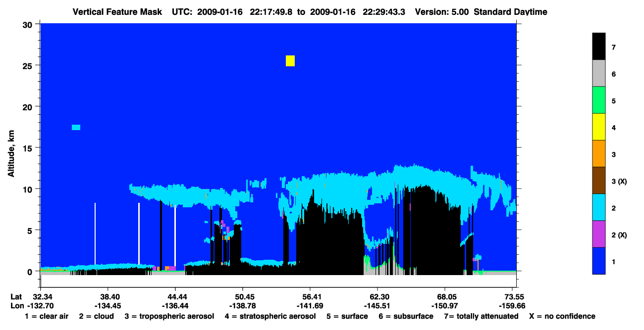644x330 pixels.
Task: Select the brown colorbar swatch for 3 (X)
Action: (599, 181)
